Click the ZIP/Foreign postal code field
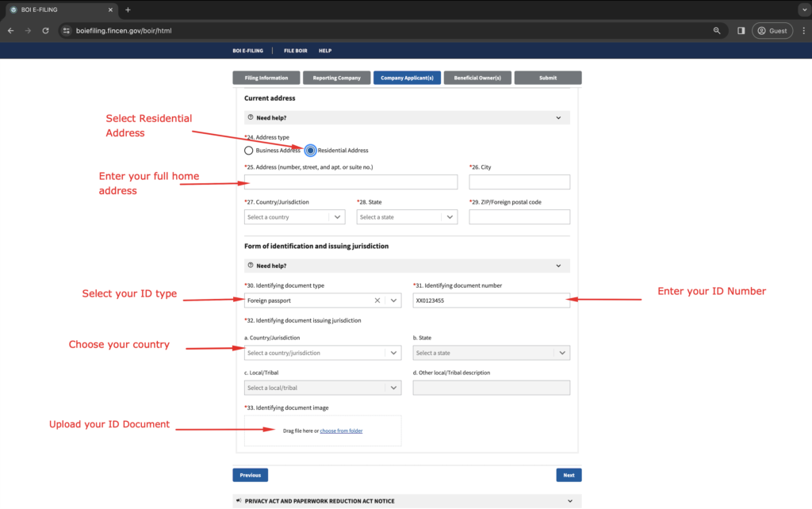 pos(519,217)
